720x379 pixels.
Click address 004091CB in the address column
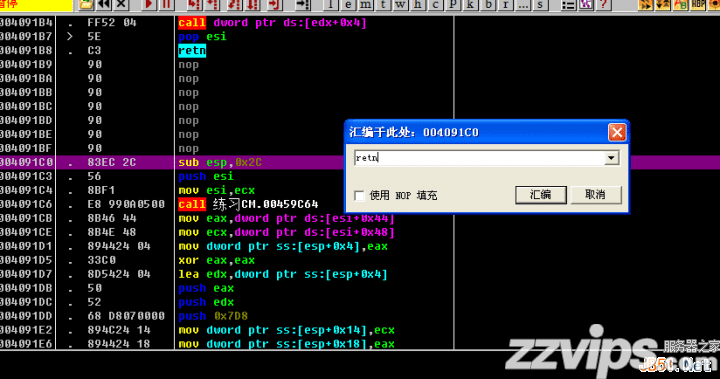(x=26, y=218)
